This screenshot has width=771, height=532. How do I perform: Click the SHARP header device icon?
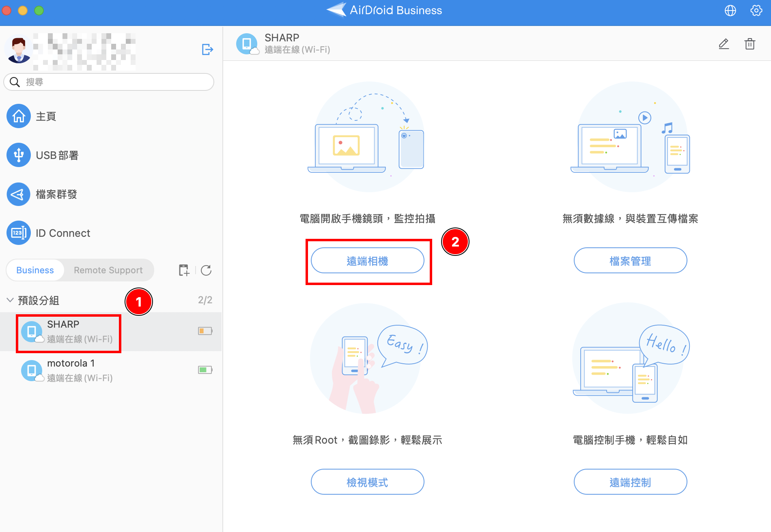click(247, 44)
